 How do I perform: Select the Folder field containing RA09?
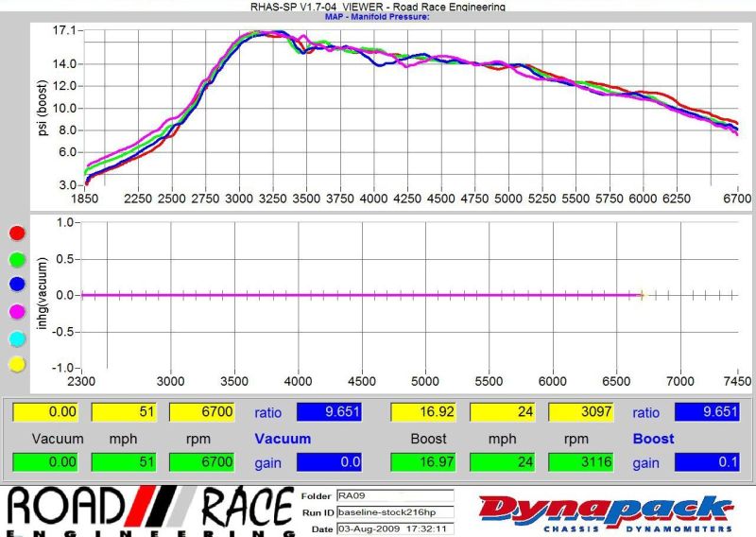click(394, 495)
